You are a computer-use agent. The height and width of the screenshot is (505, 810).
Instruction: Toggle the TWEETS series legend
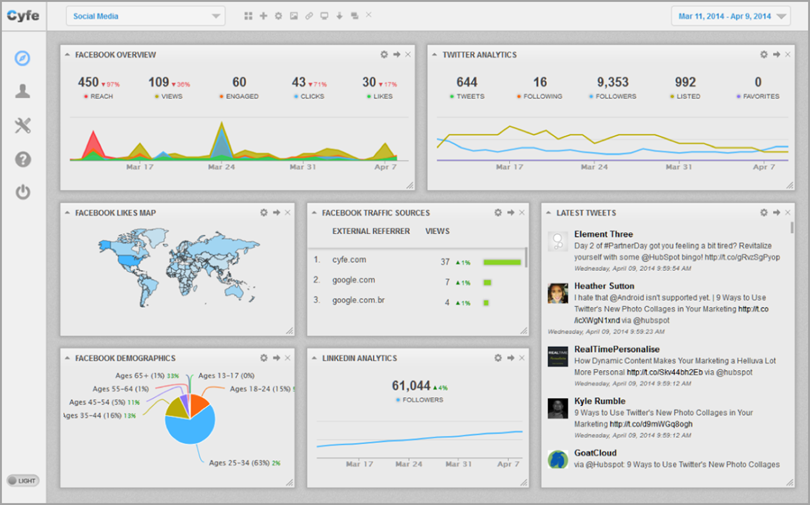tap(467, 97)
